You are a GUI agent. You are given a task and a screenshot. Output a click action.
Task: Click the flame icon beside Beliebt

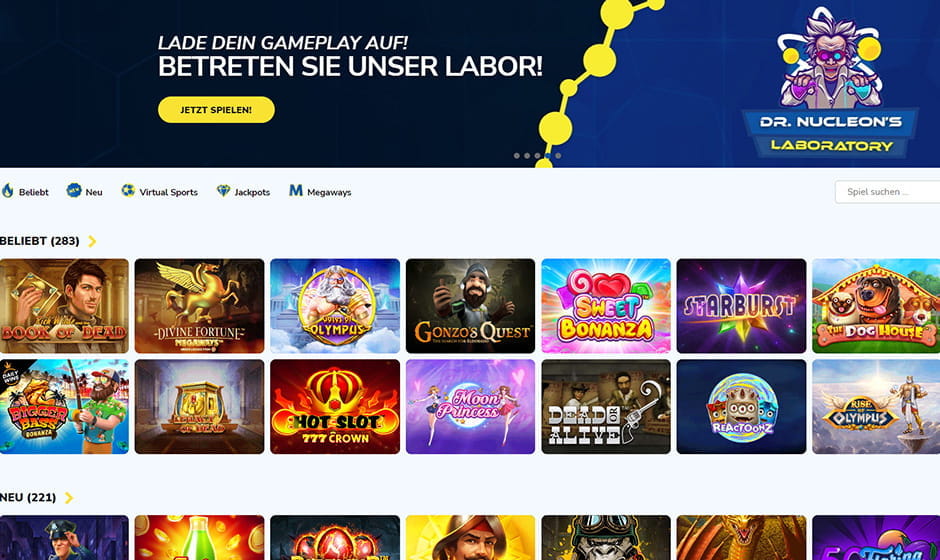(8, 191)
